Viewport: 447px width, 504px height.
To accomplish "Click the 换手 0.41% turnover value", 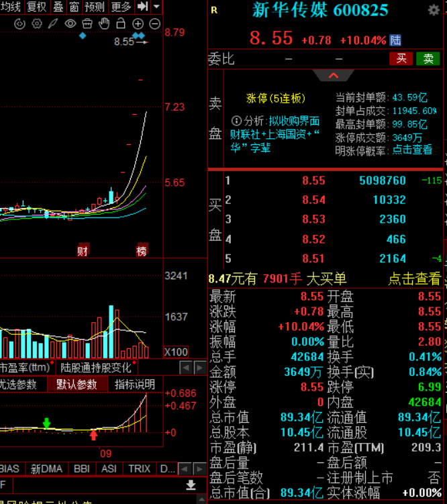I will [425, 356].
